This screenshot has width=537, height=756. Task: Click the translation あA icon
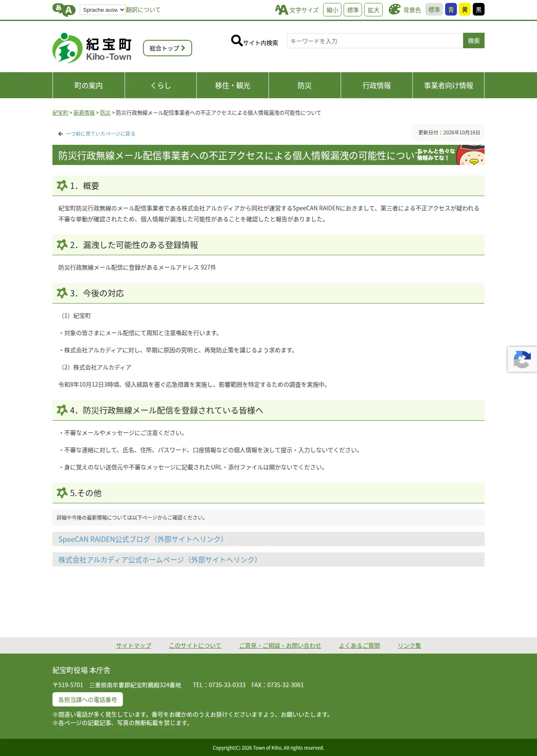[x=64, y=10]
